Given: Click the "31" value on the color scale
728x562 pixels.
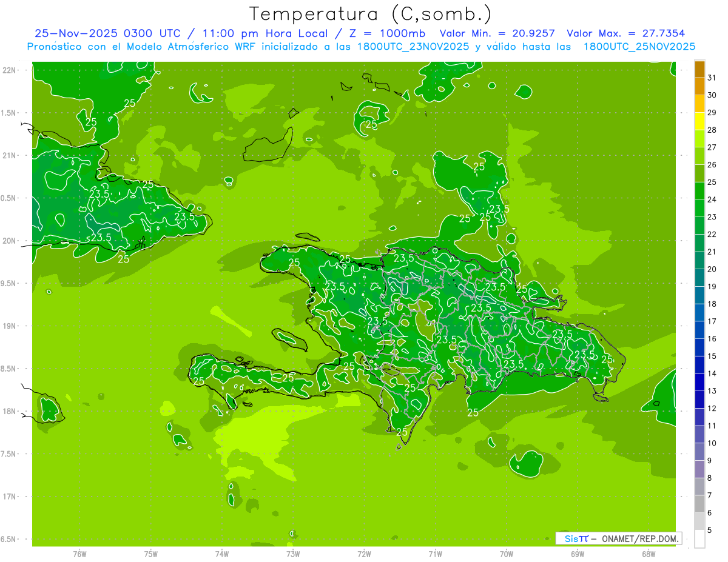Looking at the screenshot, I should [712, 78].
